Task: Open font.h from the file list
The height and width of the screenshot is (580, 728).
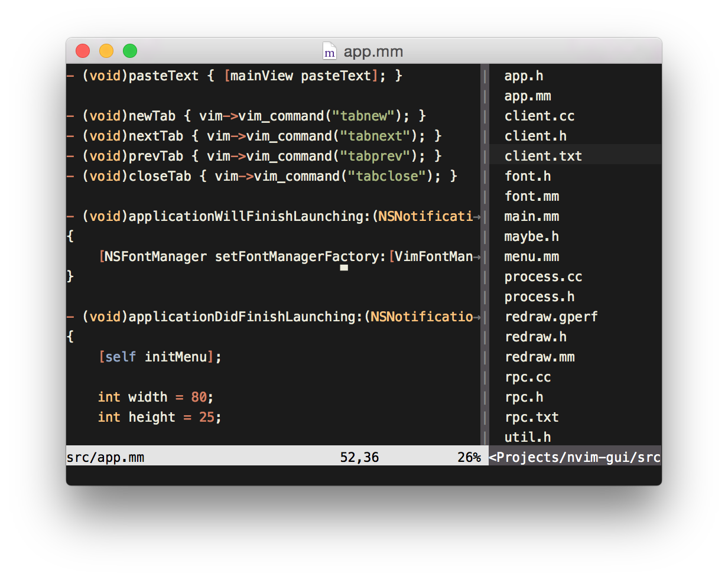Action: click(528, 176)
